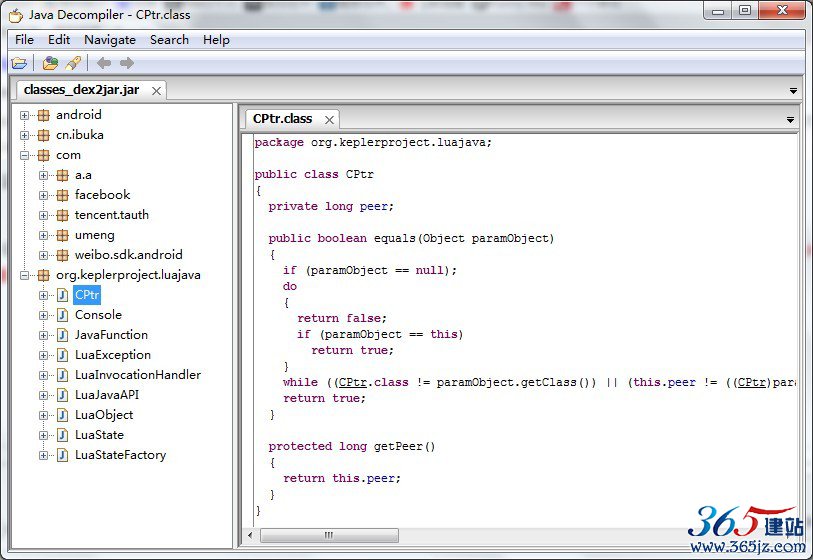
Task: Click the tencent.tauth package icon
Action: [62, 215]
